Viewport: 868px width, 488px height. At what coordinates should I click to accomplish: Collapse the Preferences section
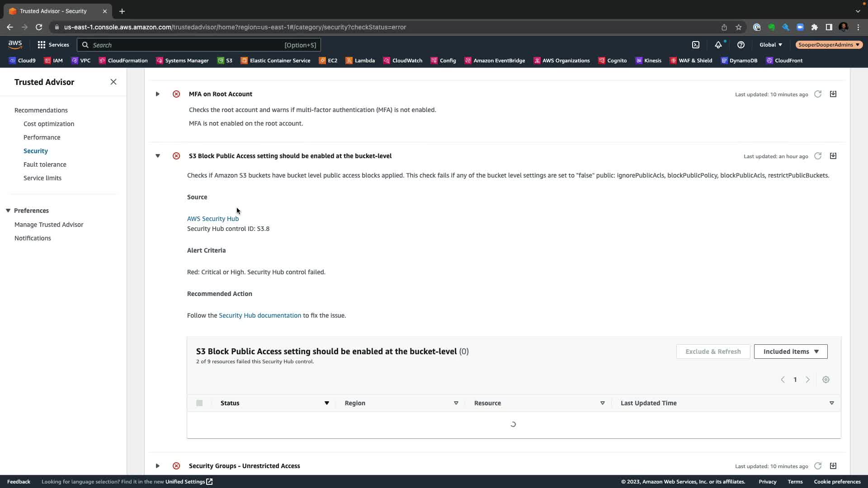pos(8,211)
